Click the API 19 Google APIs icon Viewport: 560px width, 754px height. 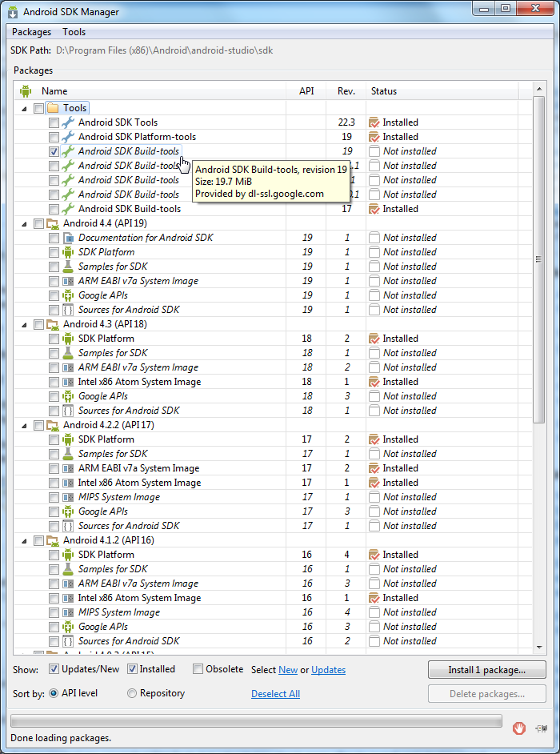pyautogui.click(x=68, y=295)
